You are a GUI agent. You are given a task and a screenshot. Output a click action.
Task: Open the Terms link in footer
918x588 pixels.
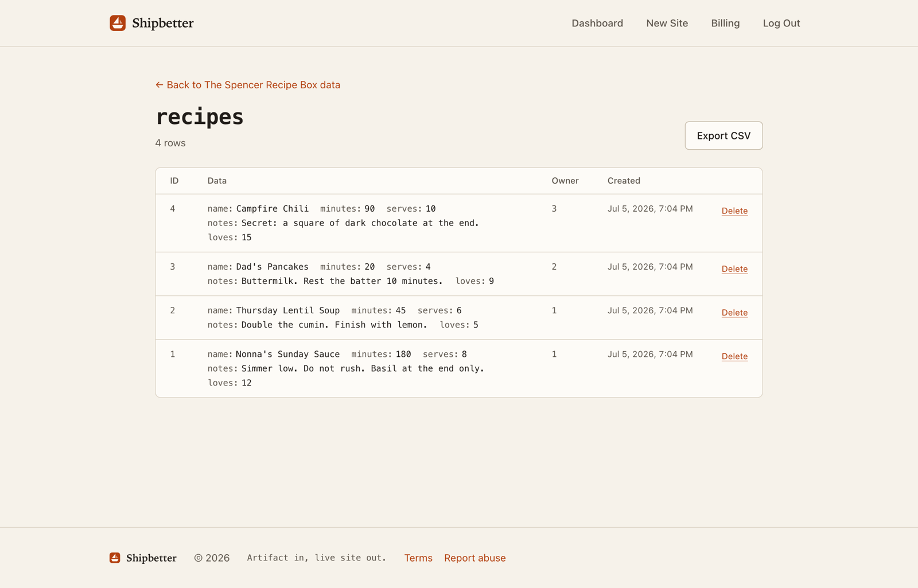(418, 558)
